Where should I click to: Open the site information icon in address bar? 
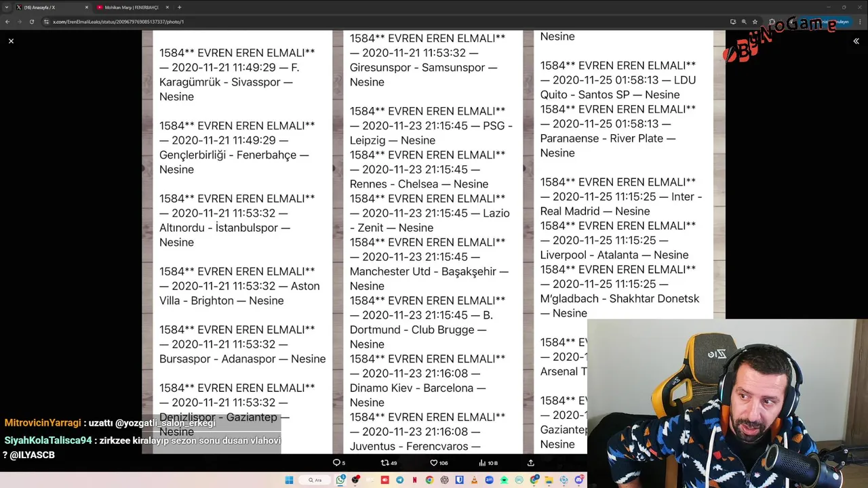[46, 22]
